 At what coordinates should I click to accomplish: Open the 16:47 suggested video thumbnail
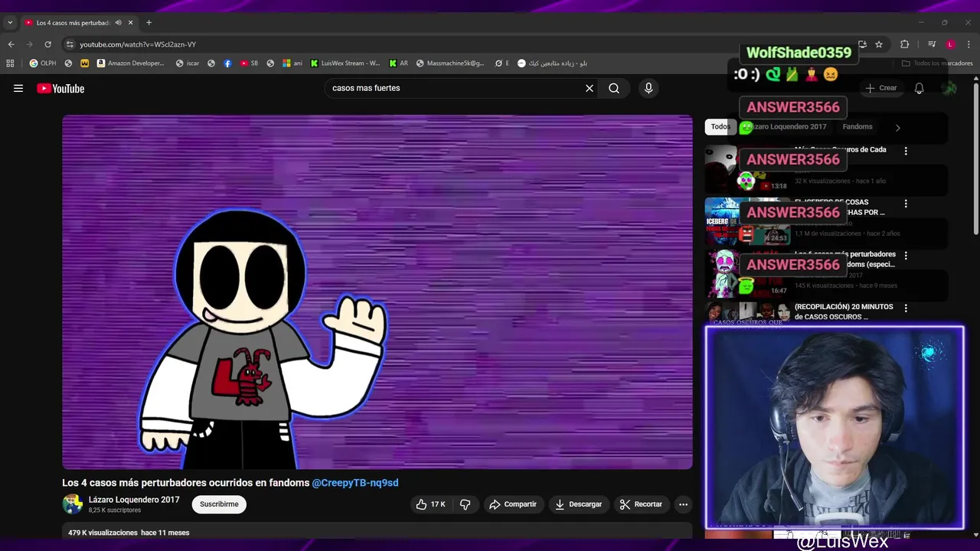(746, 273)
